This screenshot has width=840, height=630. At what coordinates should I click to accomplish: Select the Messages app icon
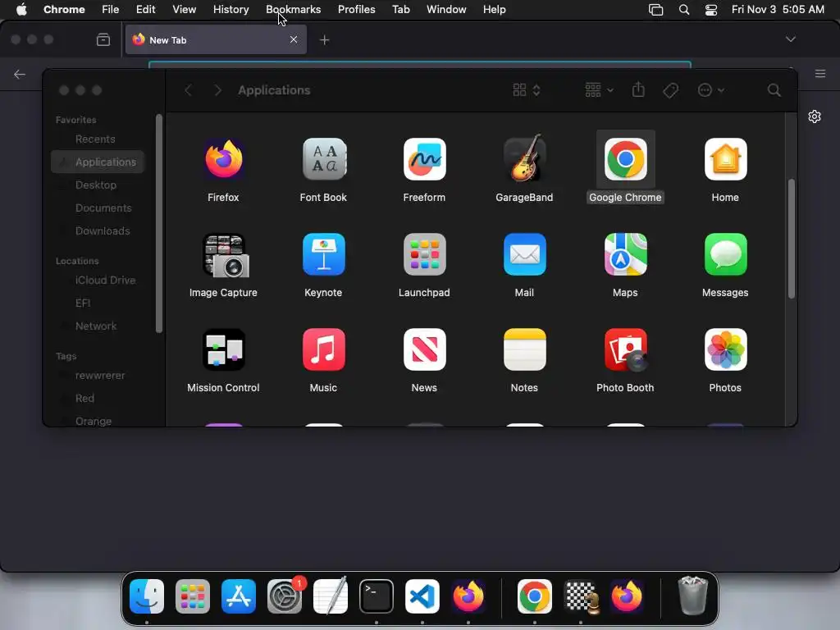[x=725, y=254]
